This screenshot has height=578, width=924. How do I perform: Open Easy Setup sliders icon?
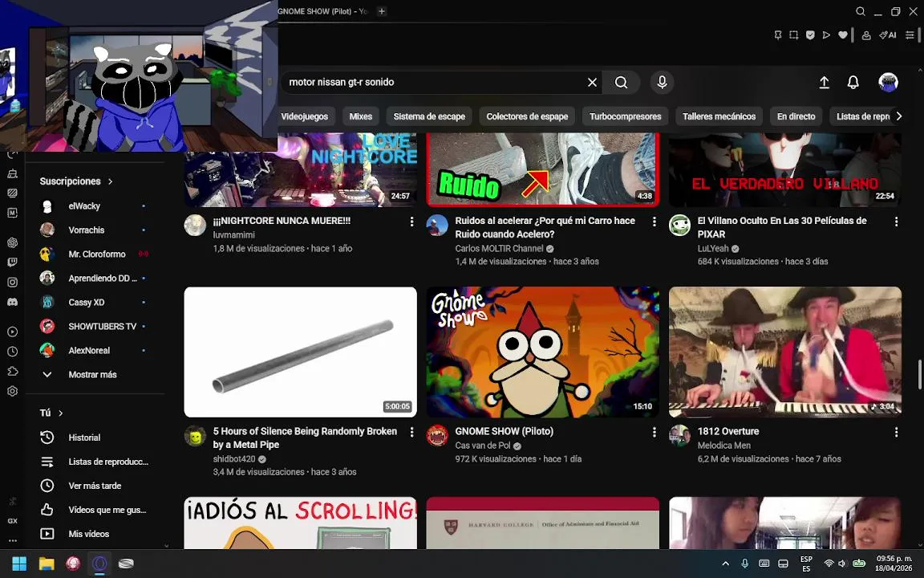(910, 35)
